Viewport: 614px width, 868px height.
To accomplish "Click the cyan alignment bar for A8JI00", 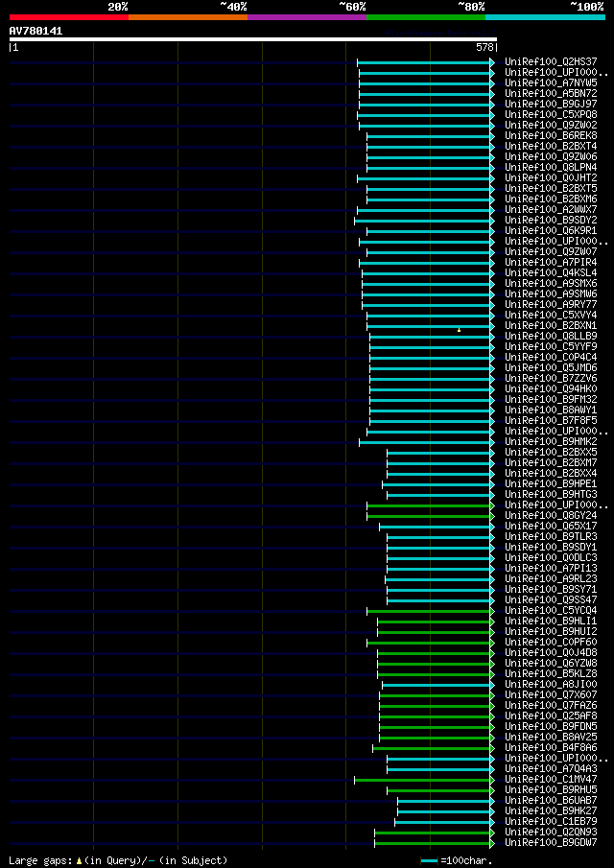I will coord(437,686).
